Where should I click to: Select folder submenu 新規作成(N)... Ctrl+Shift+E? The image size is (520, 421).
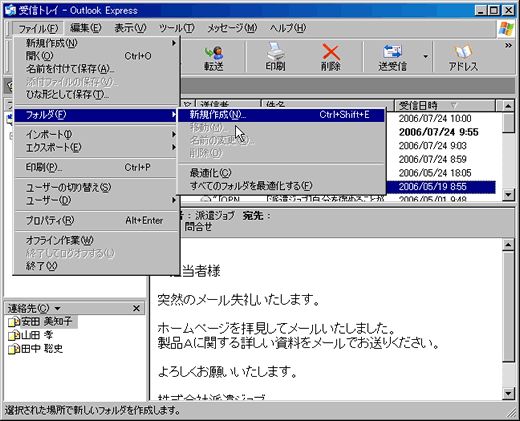pyautogui.click(x=281, y=115)
